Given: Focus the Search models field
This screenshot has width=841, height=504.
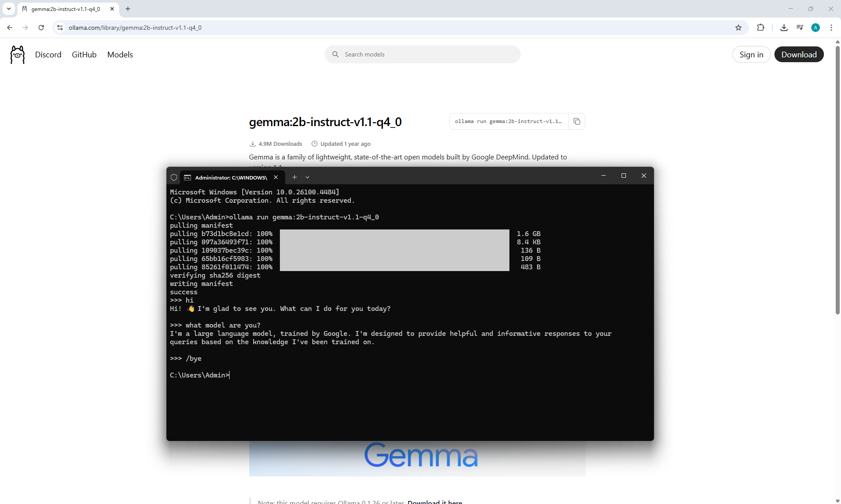Looking at the screenshot, I should point(422,55).
